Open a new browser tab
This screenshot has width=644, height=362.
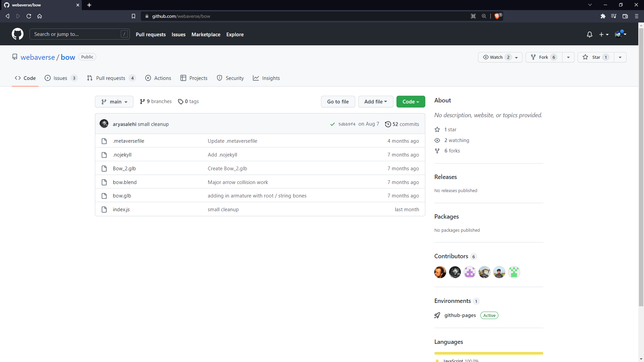click(89, 5)
